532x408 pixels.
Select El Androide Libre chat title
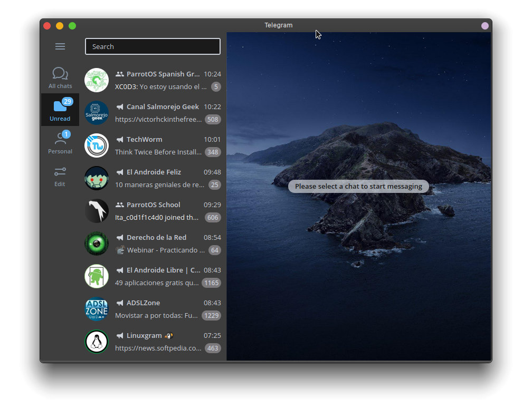[163, 270]
